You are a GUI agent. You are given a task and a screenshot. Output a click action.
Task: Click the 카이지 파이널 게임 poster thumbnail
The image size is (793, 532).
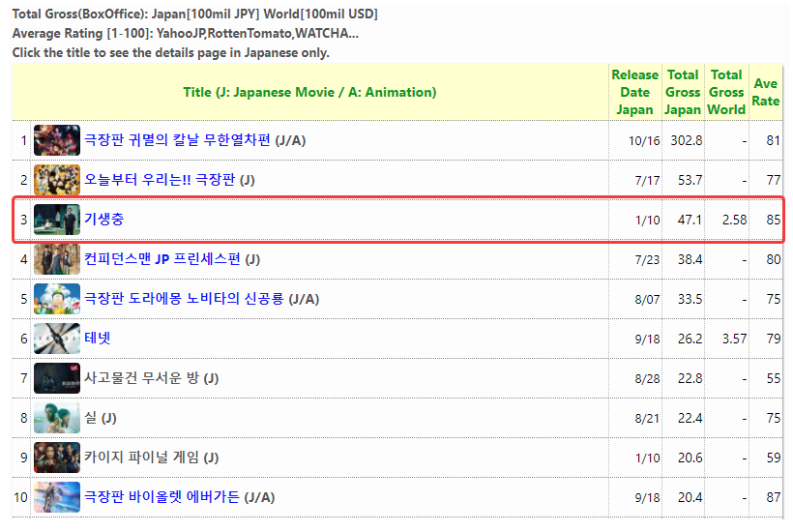point(57,458)
